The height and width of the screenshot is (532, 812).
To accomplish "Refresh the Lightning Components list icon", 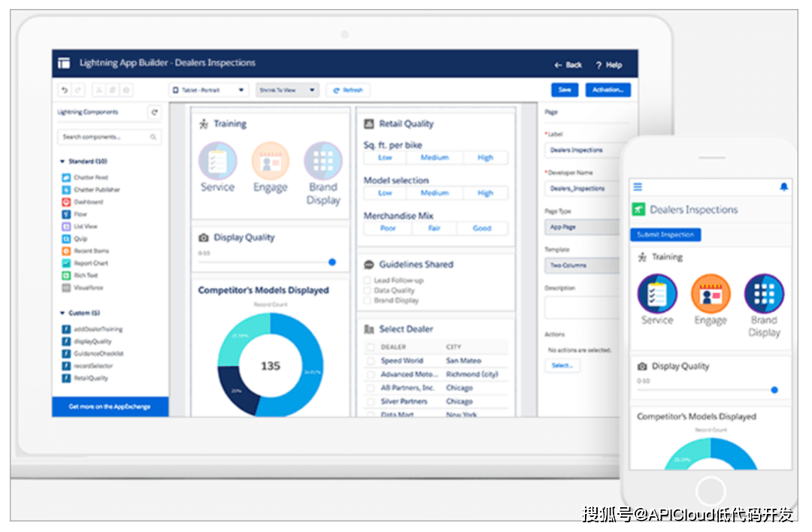I will [154, 112].
